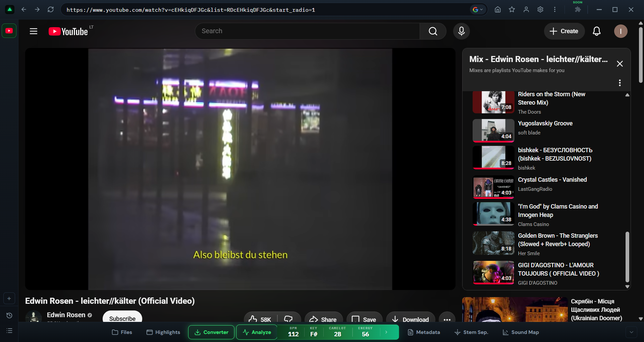Image resolution: width=644 pixels, height=342 pixels.
Task: Add a new item with the sidebar plus
Action: point(9,298)
